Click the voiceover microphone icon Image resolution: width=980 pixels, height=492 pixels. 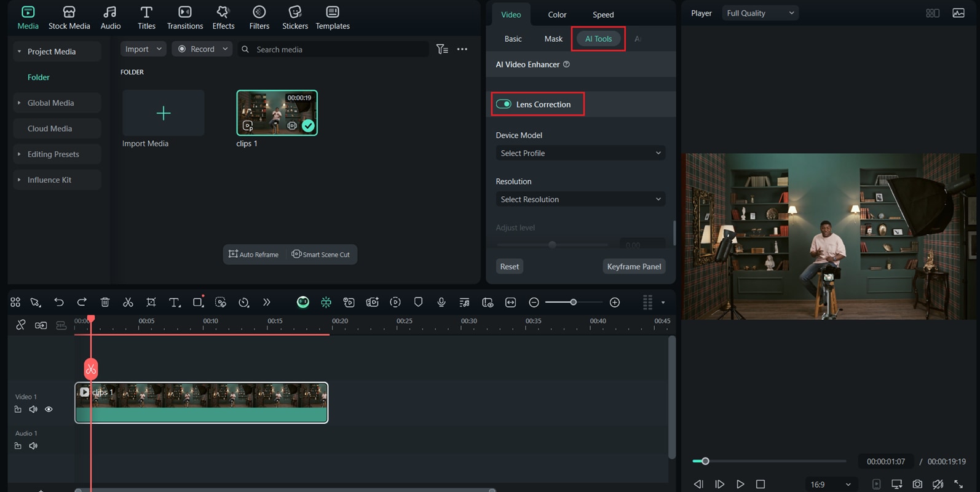[x=441, y=302]
